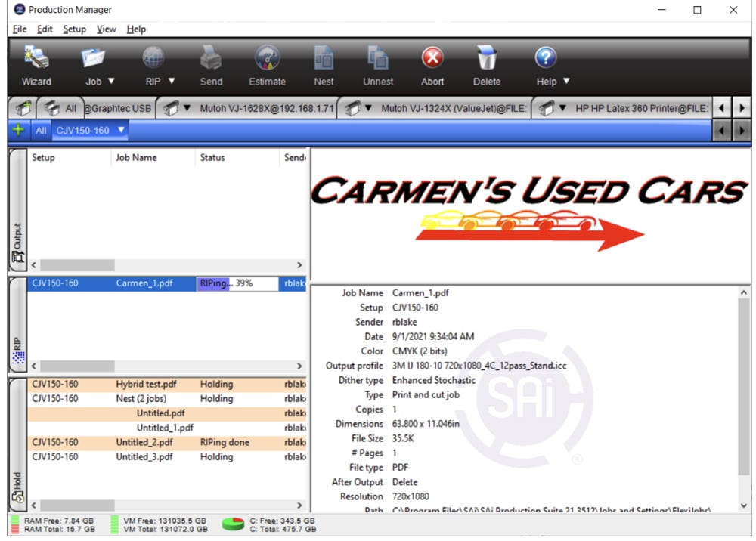756x541 pixels.
Task: Click the Status column header
Action: (x=212, y=158)
